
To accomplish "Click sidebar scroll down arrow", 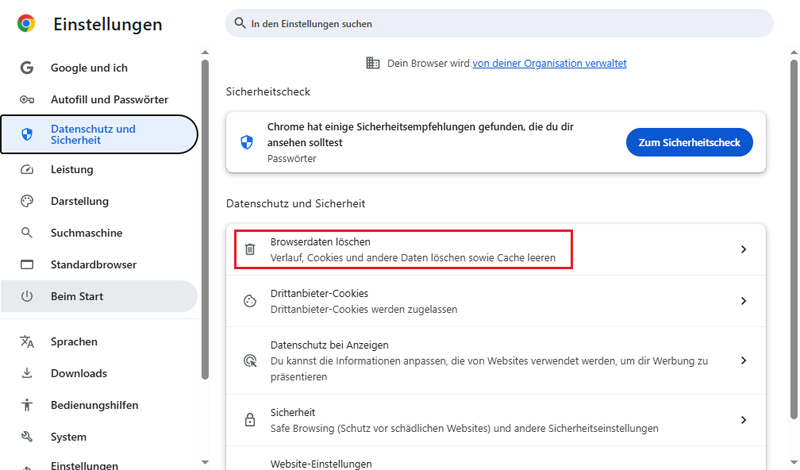I will tap(205, 462).
